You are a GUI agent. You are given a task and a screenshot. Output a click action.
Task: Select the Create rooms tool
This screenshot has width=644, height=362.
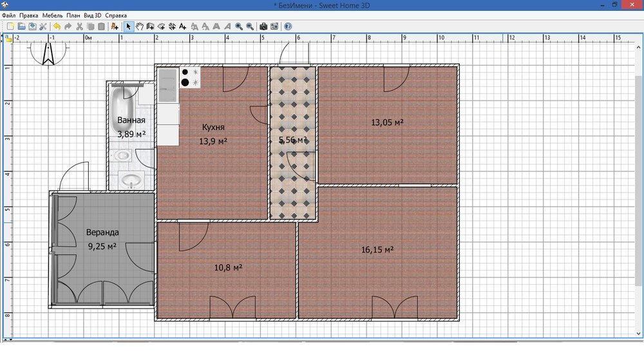coord(161,26)
